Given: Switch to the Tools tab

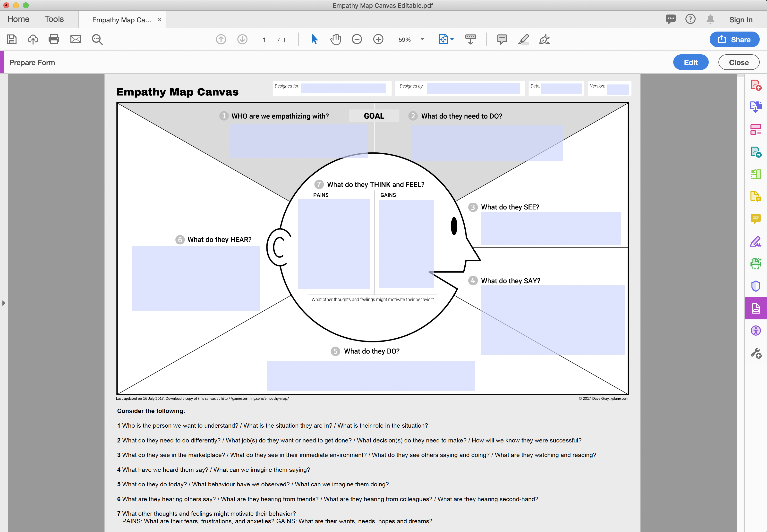Looking at the screenshot, I should [x=54, y=19].
